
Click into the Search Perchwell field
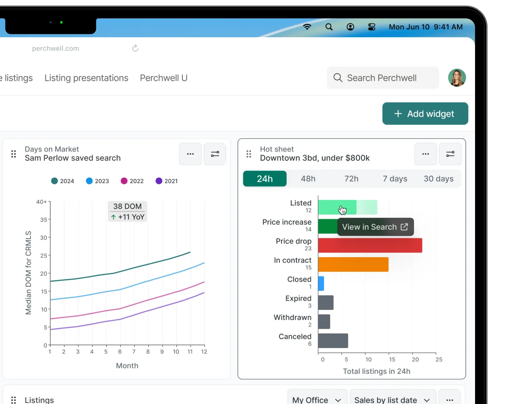[383, 78]
